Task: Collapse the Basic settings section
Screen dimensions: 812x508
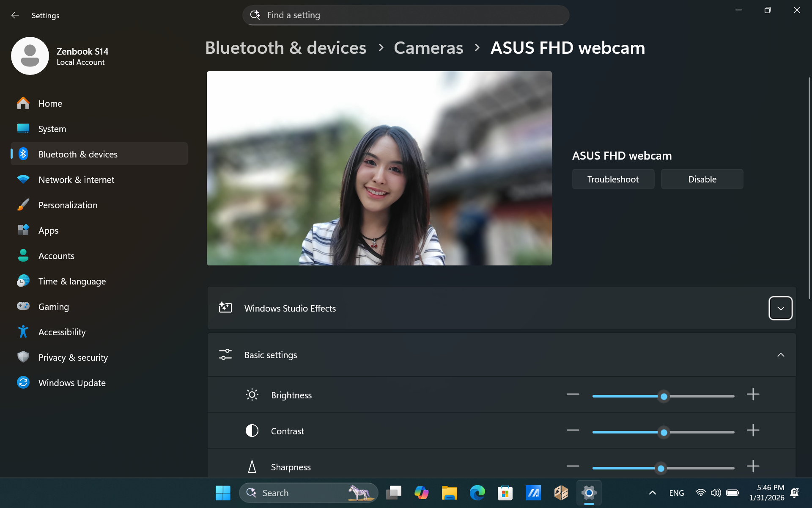Action: click(x=780, y=355)
